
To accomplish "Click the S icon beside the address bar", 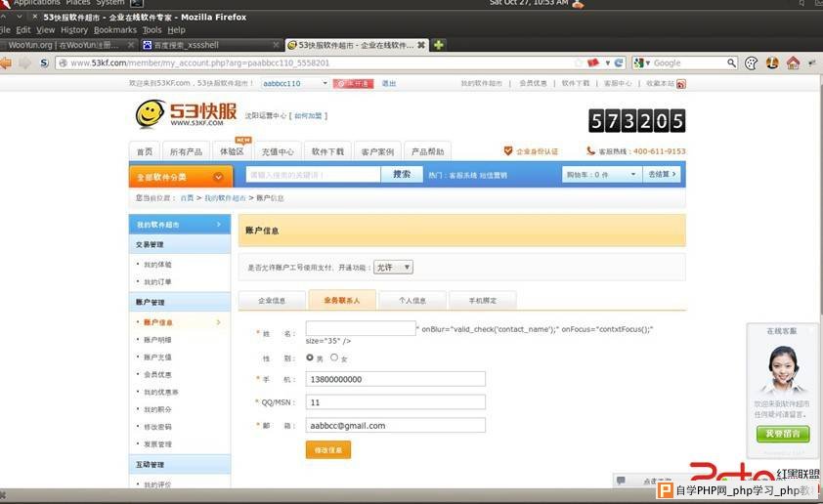I will pos(44,63).
